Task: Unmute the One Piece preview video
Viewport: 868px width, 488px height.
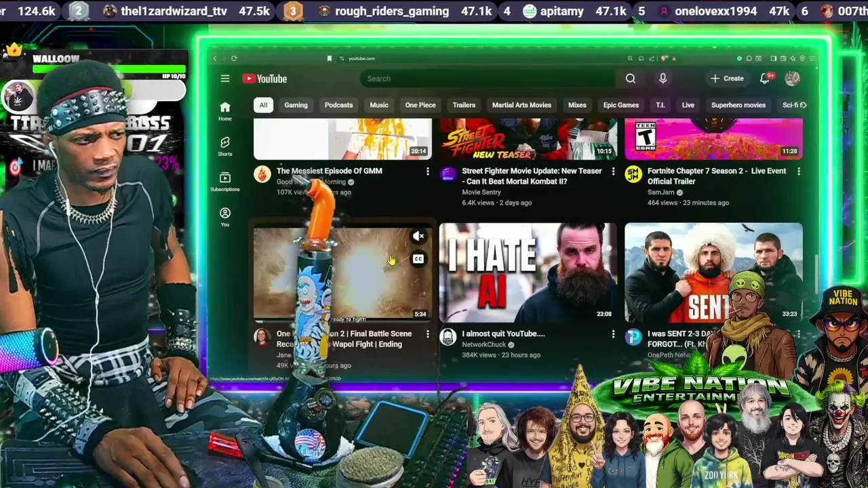Action: (418, 236)
